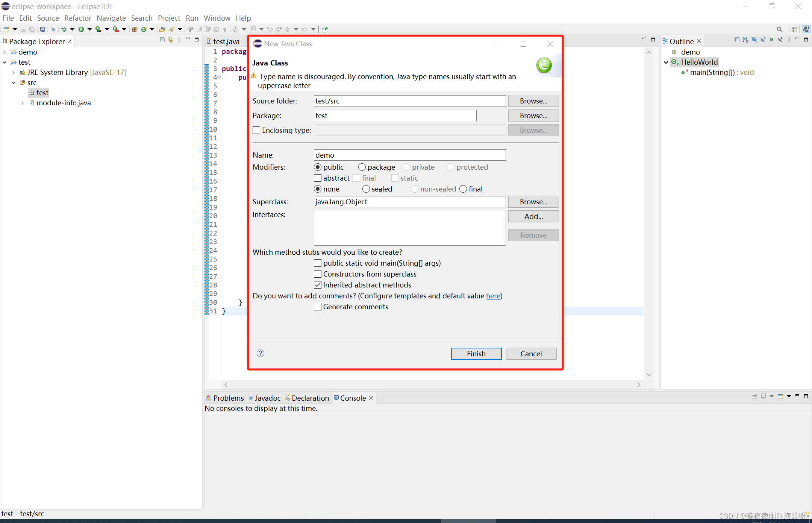Click the New Java Package icon
This screenshot has width=812, height=523.
(135, 29)
